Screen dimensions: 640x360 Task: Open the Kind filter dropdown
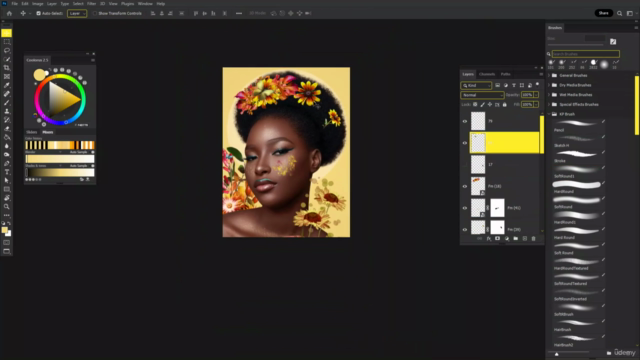[476, 85]
